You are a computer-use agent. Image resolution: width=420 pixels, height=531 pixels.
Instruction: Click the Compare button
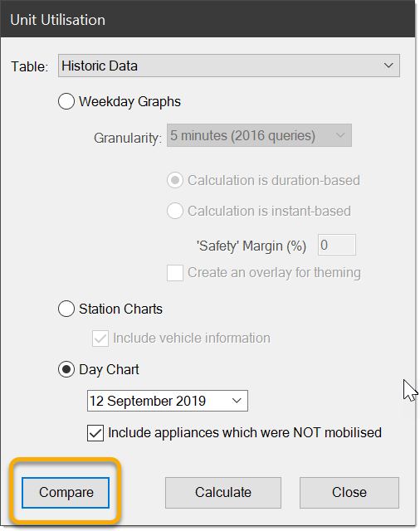coord(66,493)
